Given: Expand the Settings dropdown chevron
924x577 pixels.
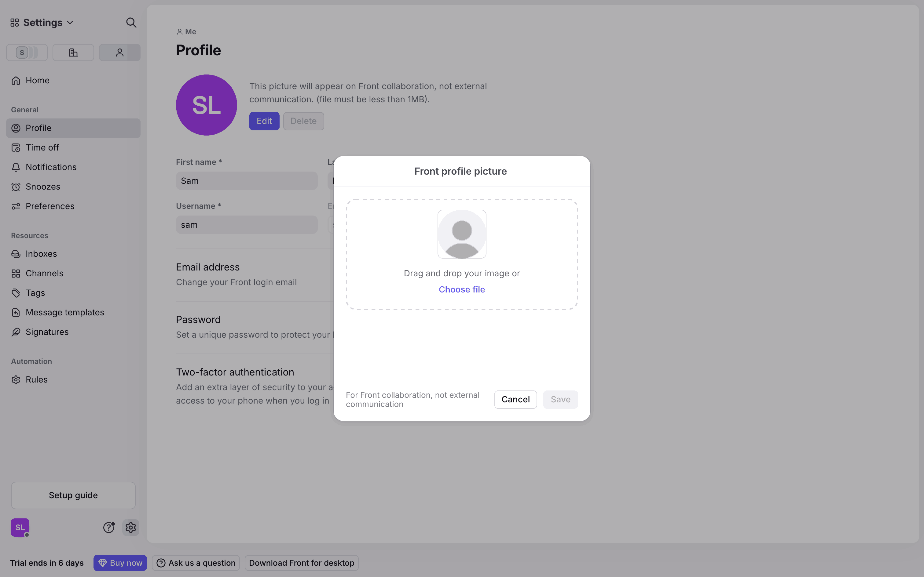Looking at the screenshot, I should (x=70, y=23).
